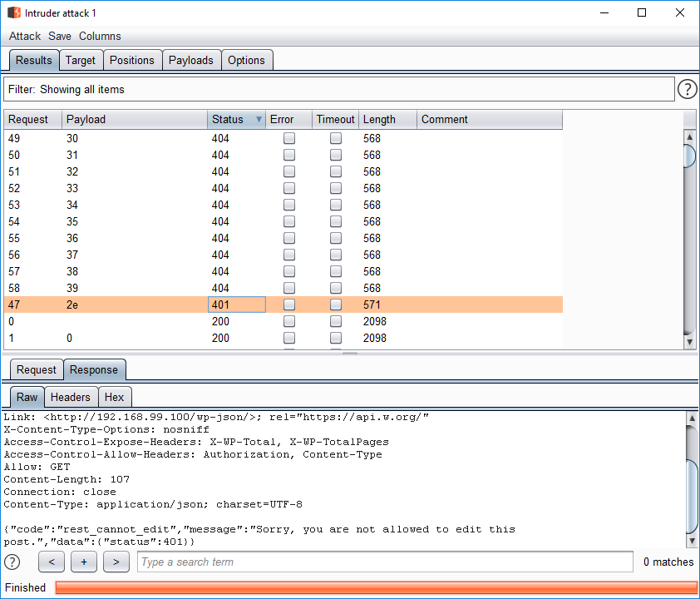This screenshot has width=700, height=599.
Task: Sort by the Timeout column header
Action: [335, 119]
